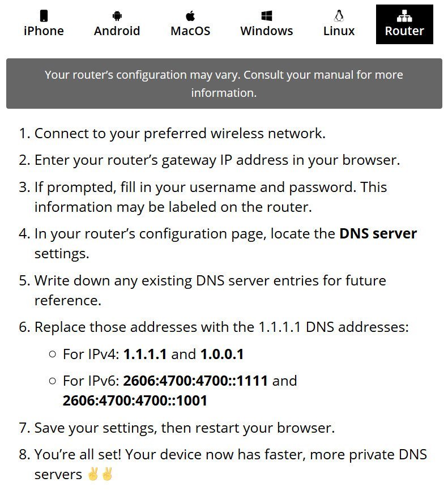Click the Apple logo icon

pos(190,15)
